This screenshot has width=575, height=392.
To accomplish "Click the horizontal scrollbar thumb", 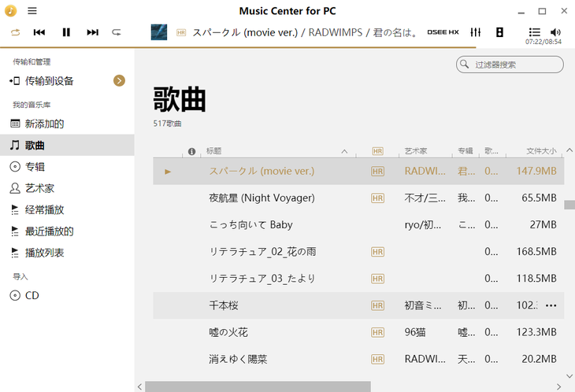I will 258,386.
